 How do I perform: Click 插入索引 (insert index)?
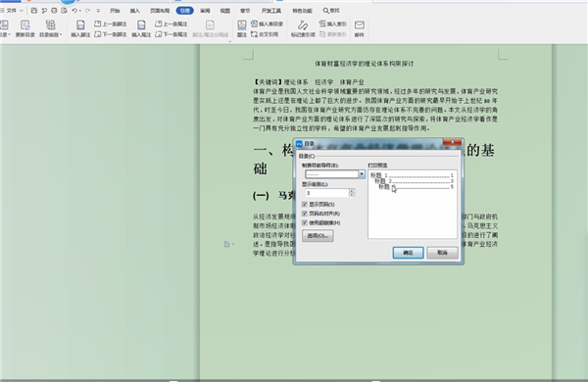click(332, 24)
